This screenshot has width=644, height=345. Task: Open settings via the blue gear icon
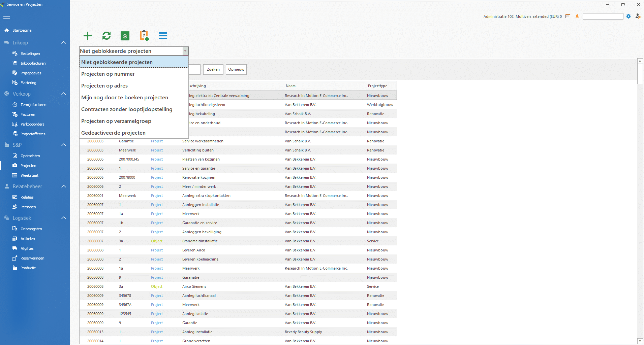point(628,16)
